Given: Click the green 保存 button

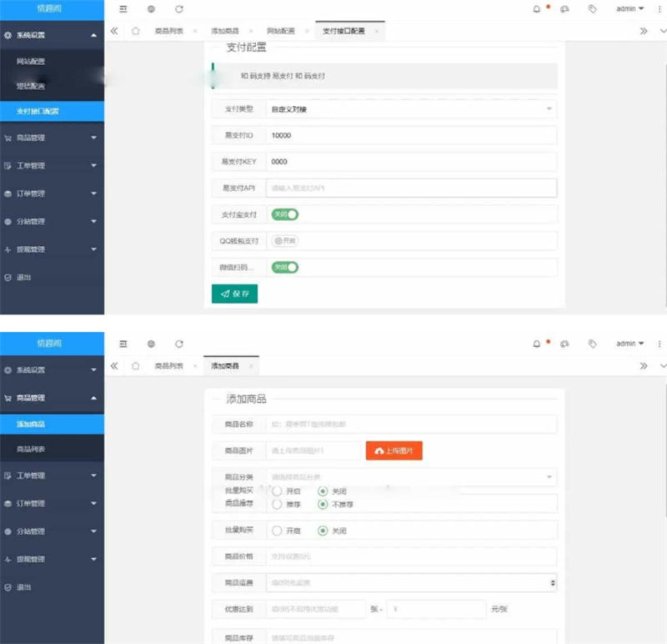Looking at the screenshot, I should 234,294.
